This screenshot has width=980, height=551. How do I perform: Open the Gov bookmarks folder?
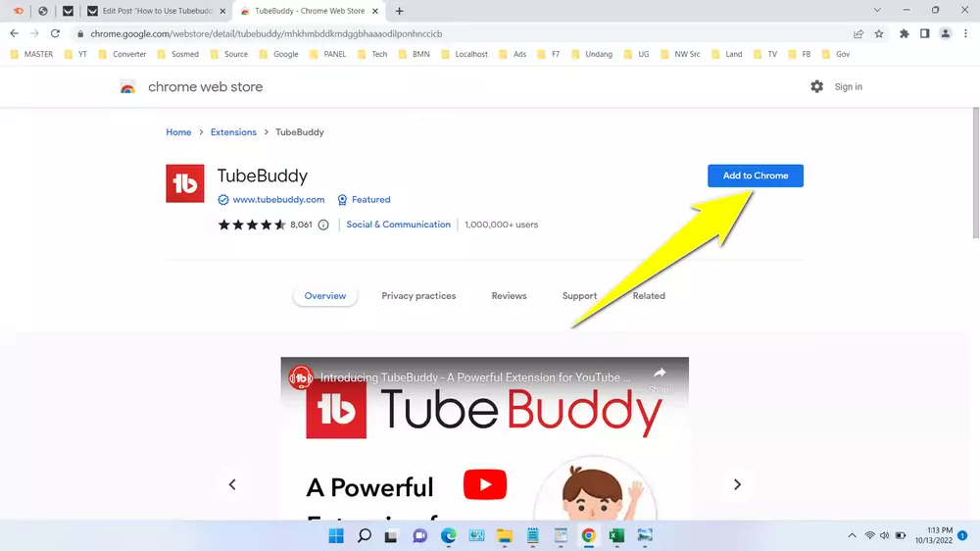tap(836, 54)
